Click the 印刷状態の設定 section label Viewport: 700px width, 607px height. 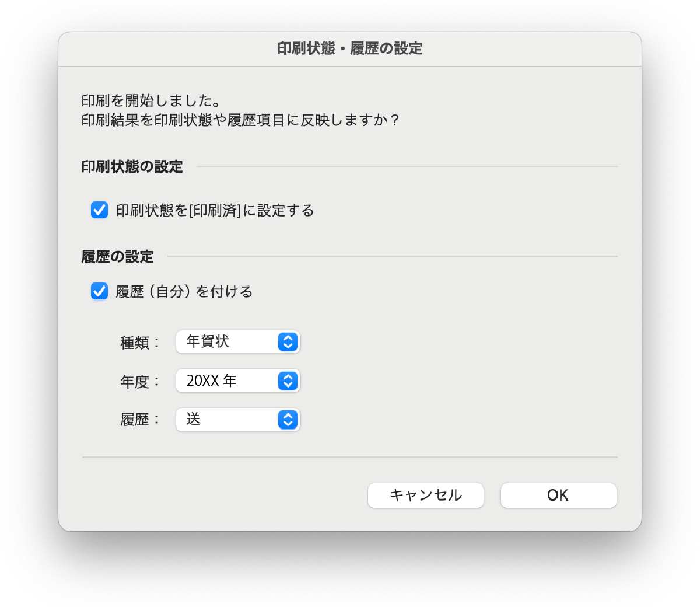(132, 167)
